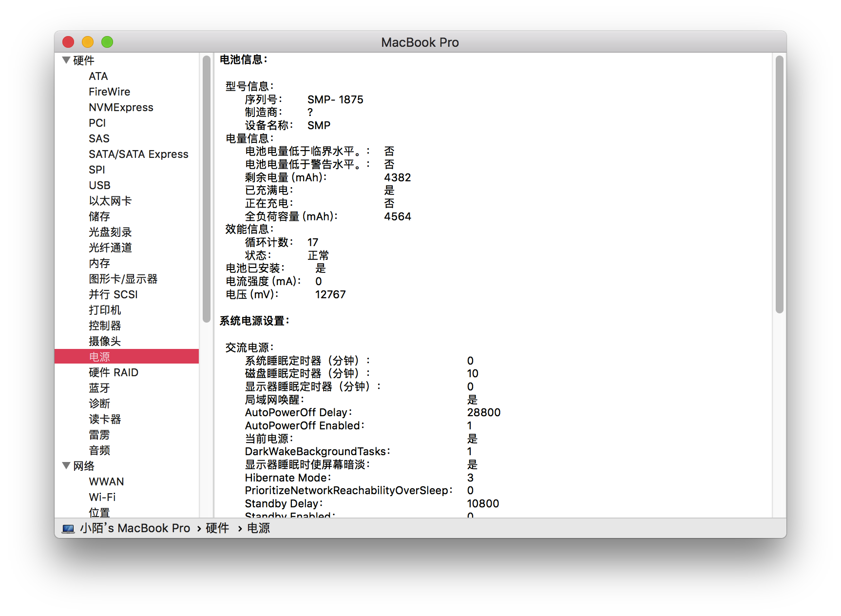
Task: Click the AutoPowerOff Delay value 28800
Action: coord(484,412)
